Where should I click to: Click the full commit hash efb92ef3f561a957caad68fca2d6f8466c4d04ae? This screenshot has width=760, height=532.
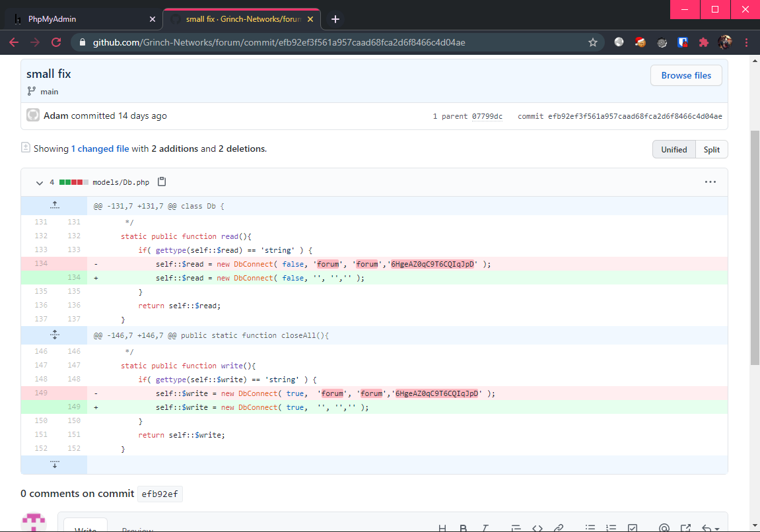(635, 116)
